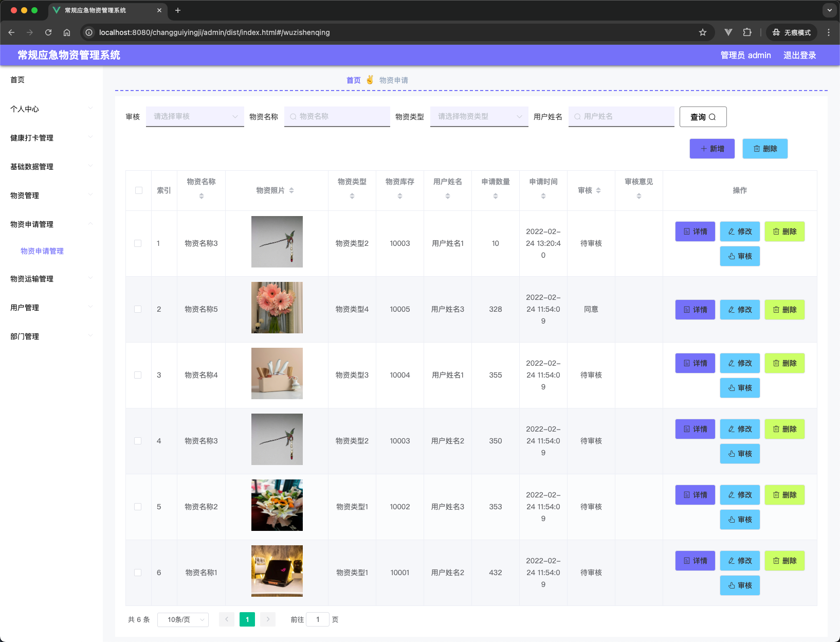Sort by 申请时间 column arrows
Screen dimensions: 840x642
click(x=543, y=196)
